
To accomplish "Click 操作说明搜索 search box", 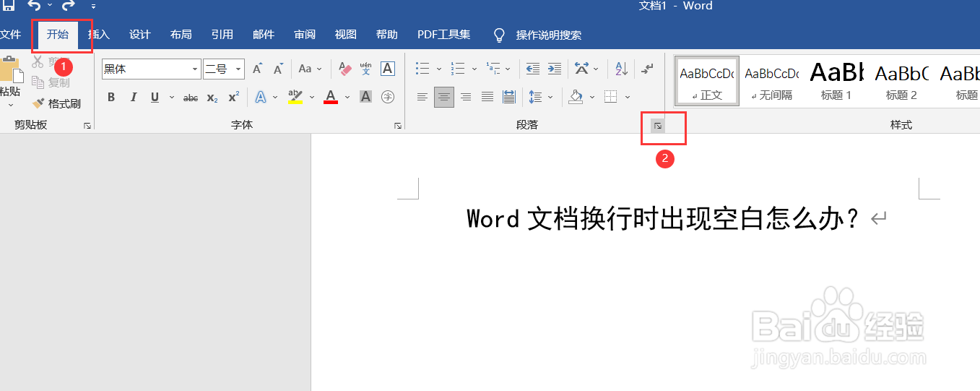I will coord(549,35).
